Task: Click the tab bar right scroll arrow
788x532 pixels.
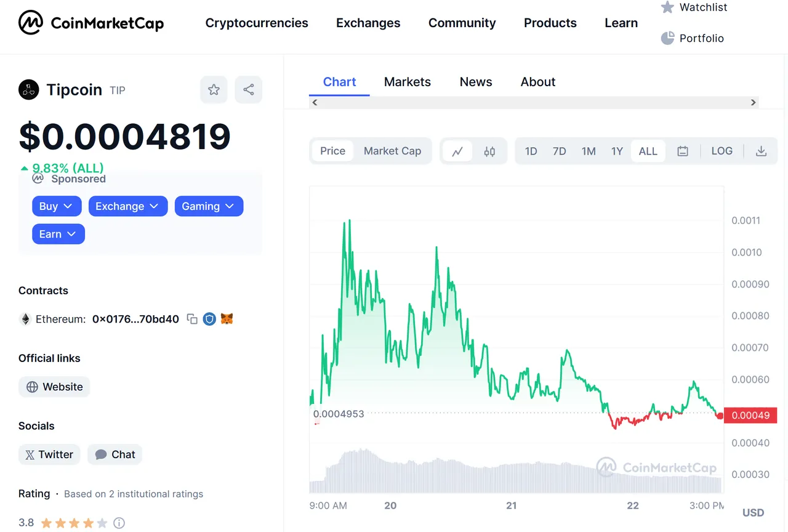Action: coord(753,102)
